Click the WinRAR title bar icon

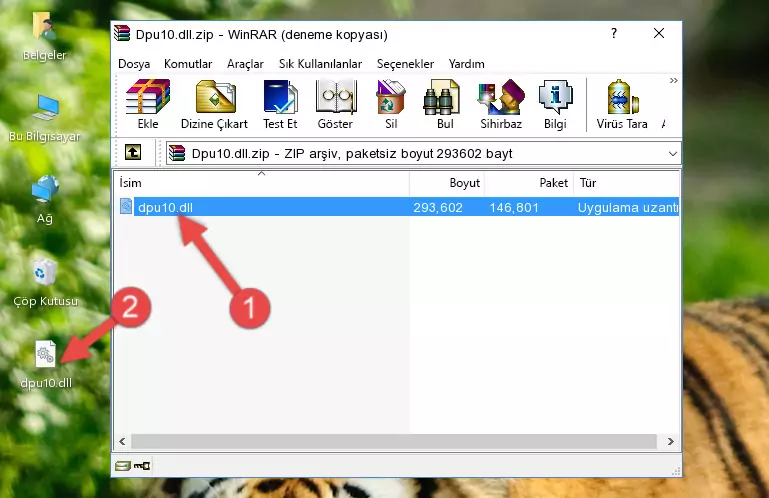(x=123, y=34)
